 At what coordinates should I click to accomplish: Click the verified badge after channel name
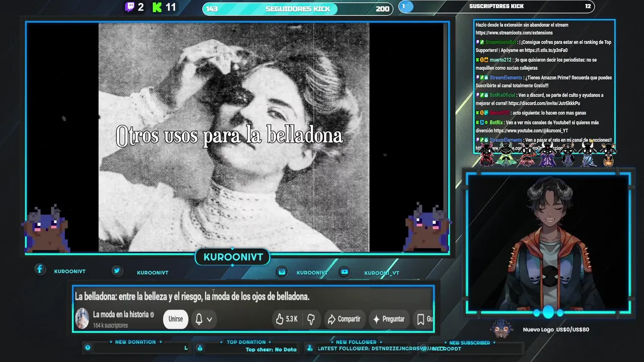[x=152, y=315]
